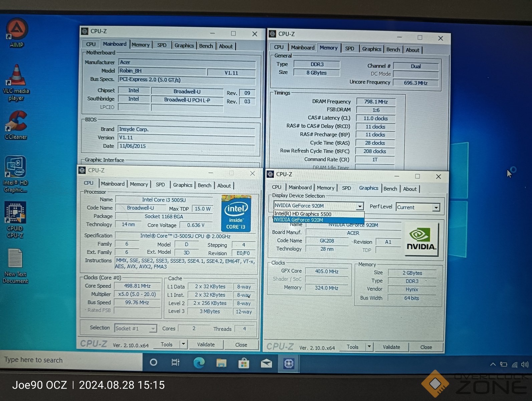Open Mainboard tab in Memory window
Viewport: 532px width, 401px height.
pyautogui.click(x=303, y=48)
